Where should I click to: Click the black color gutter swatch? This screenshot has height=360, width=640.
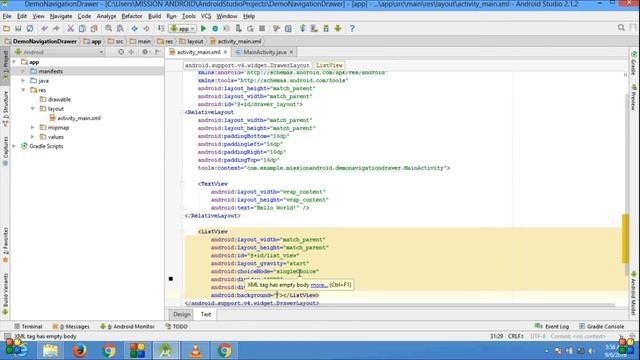171,279
